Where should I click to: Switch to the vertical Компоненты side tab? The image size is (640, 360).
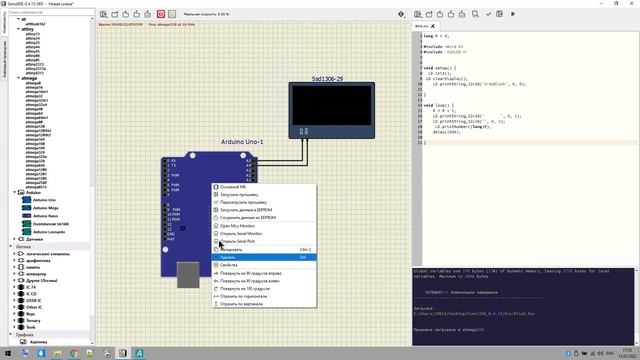coord(4,22)
